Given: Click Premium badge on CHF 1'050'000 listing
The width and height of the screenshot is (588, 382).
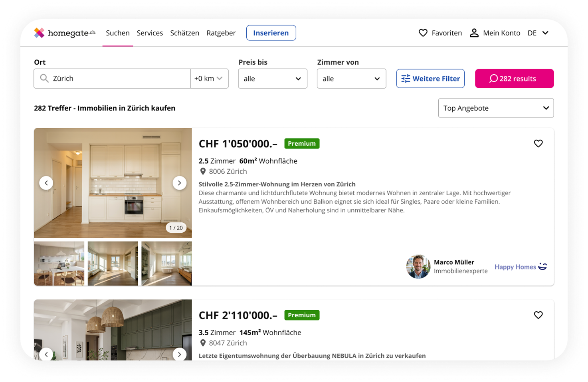Looking at the screenshot, I should pyautogui.click(x=302, y=143).
